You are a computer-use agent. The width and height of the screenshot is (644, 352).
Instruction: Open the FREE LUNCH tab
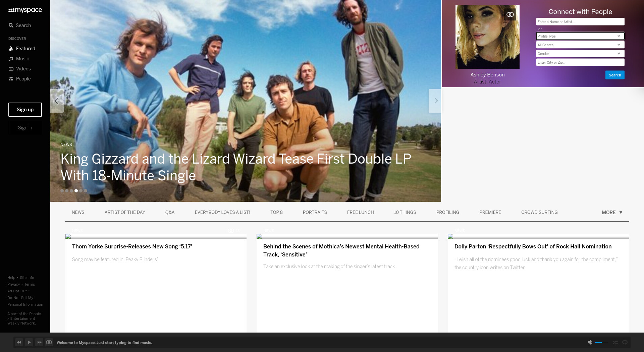tap(360, 213)
